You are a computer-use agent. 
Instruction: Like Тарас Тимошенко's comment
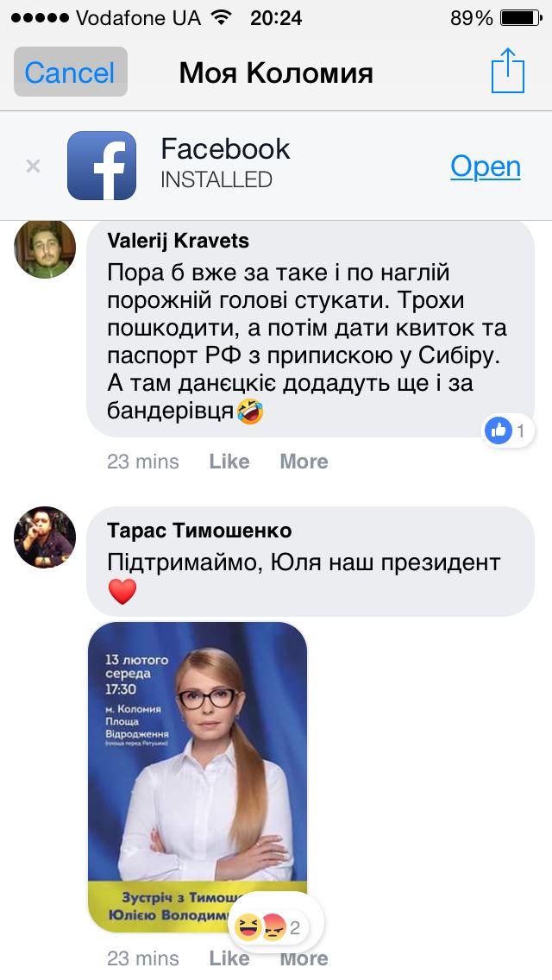(229, 958)
